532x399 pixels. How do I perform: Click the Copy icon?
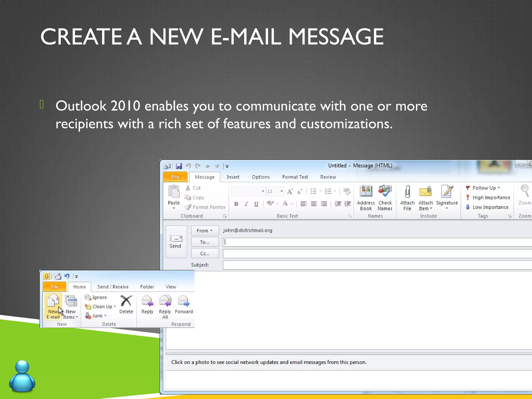188,197
